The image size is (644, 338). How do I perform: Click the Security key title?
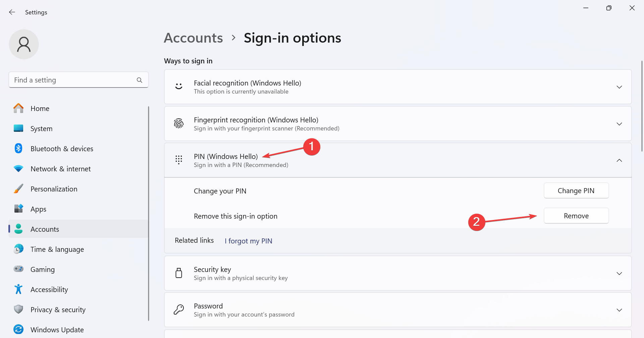[x=212, y=269]
